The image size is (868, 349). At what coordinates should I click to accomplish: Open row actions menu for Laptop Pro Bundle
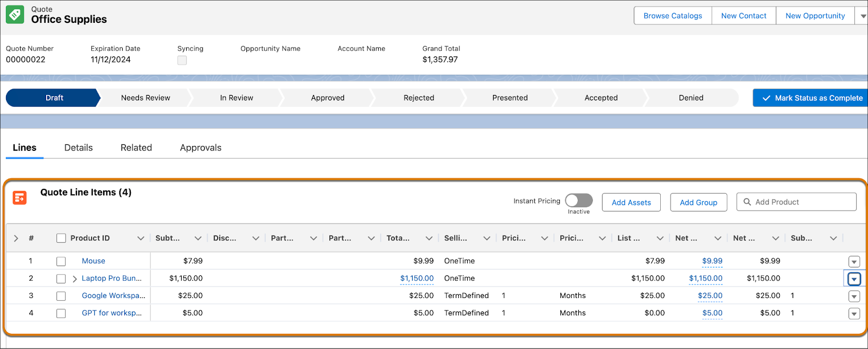click(854, 279)
